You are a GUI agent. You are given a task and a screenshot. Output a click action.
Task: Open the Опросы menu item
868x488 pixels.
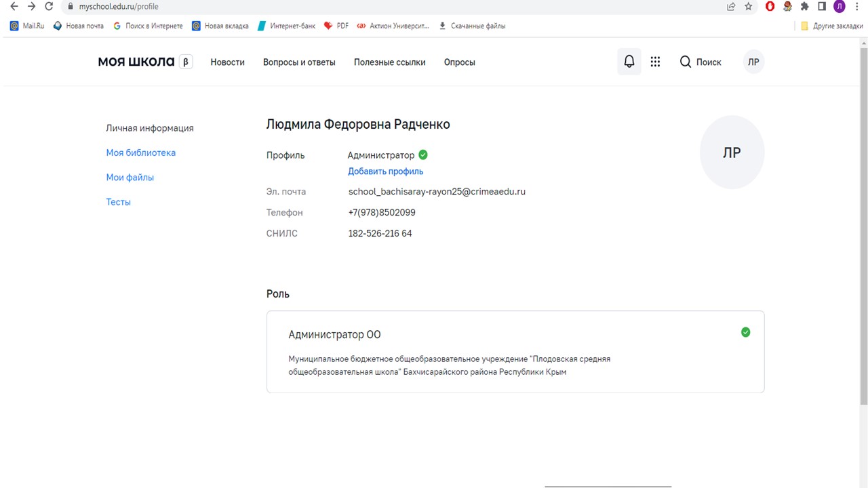pyautogui.click(x=459, y=62)
